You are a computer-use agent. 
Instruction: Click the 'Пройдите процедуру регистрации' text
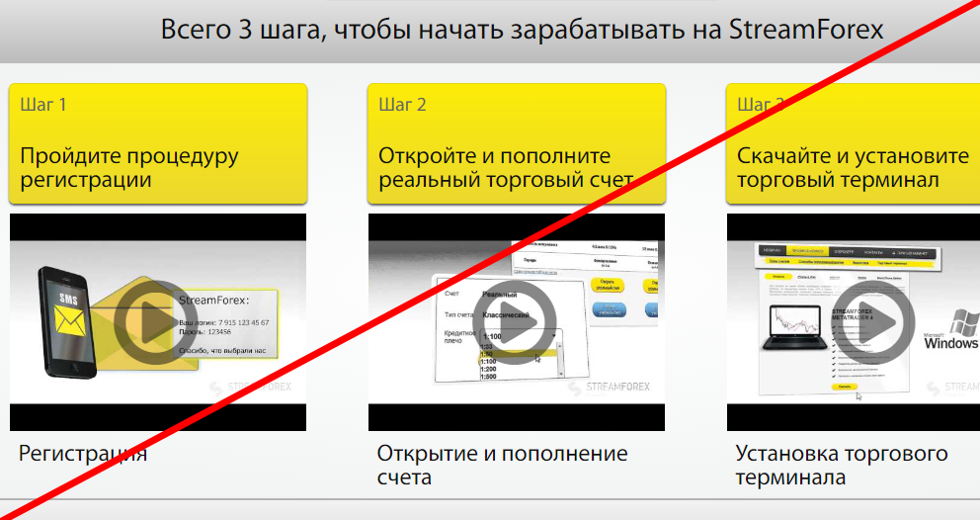pyautogui.click(x=128, y=168)
